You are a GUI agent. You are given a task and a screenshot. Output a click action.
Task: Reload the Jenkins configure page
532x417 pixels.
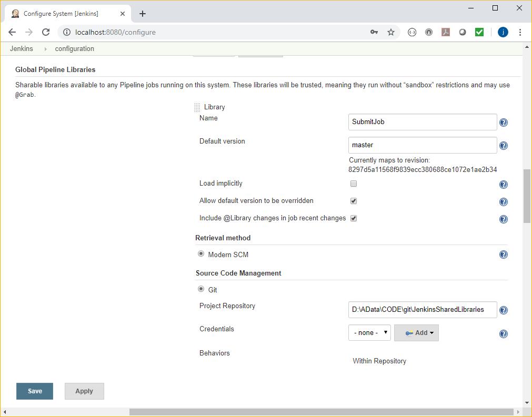46,32
